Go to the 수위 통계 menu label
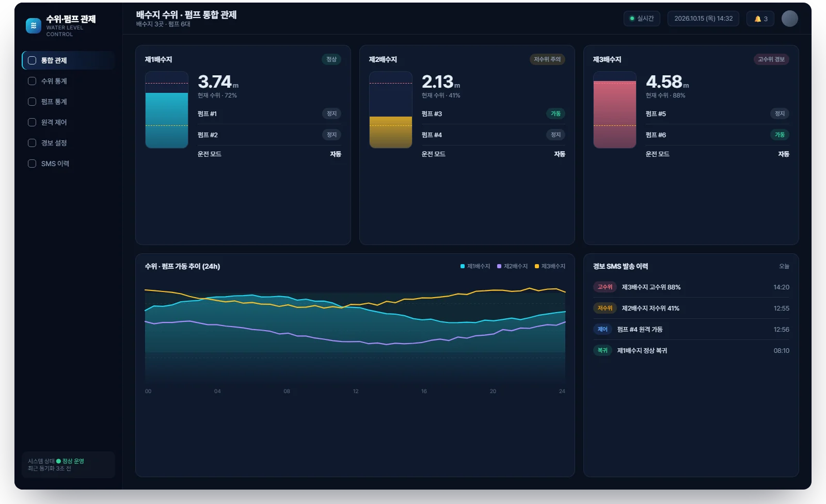 54,81
